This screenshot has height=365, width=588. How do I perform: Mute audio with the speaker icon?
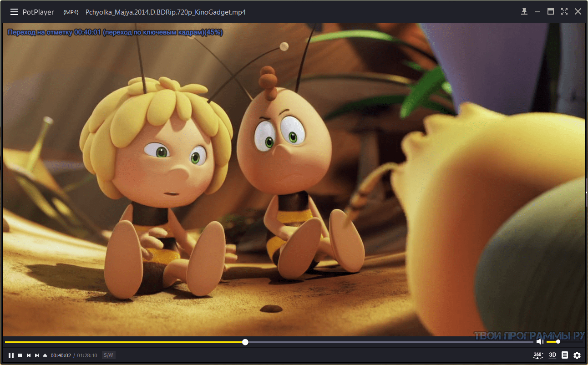click(x=540, y=342)
